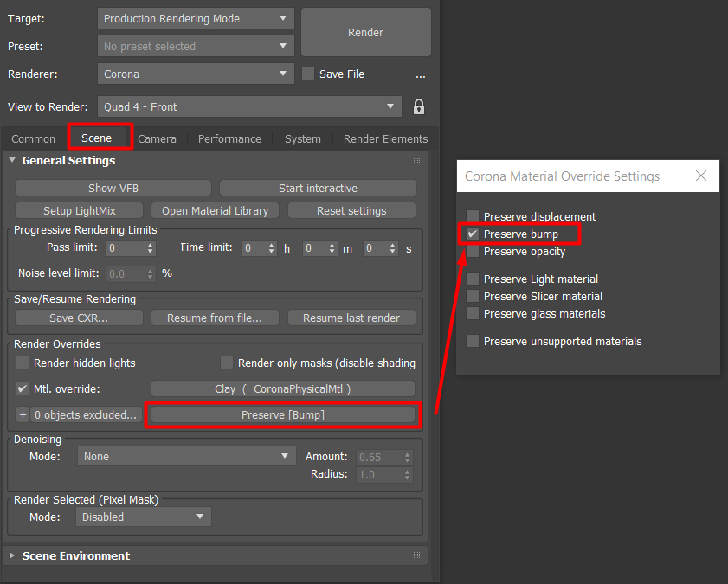Enable the Preserve displacement checkbox
728x584 pixels.
[x=473, y=216]
